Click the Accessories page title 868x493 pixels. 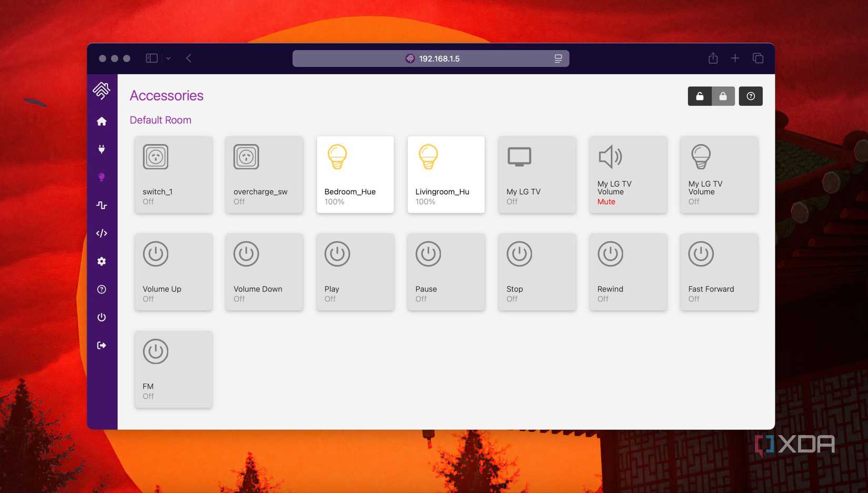pyautogui.click(x=166, y=96)
